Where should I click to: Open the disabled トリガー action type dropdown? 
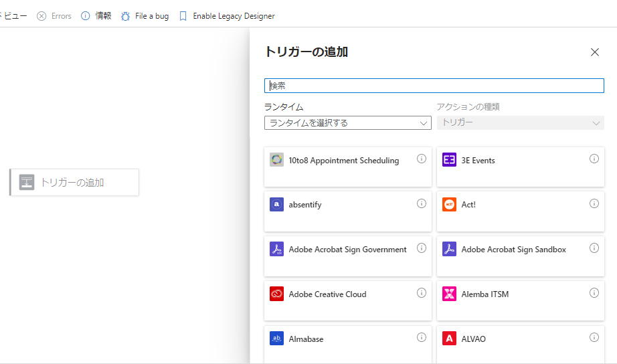point(520,123)
